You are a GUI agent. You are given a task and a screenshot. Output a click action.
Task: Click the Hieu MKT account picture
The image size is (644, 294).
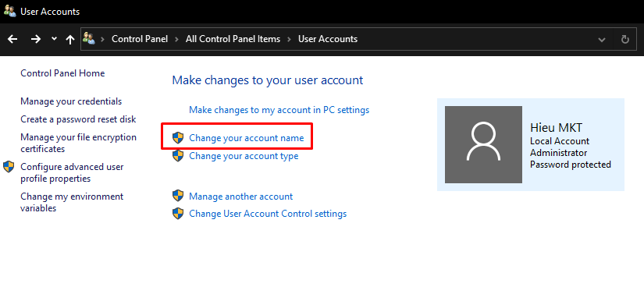coord(483,145)
